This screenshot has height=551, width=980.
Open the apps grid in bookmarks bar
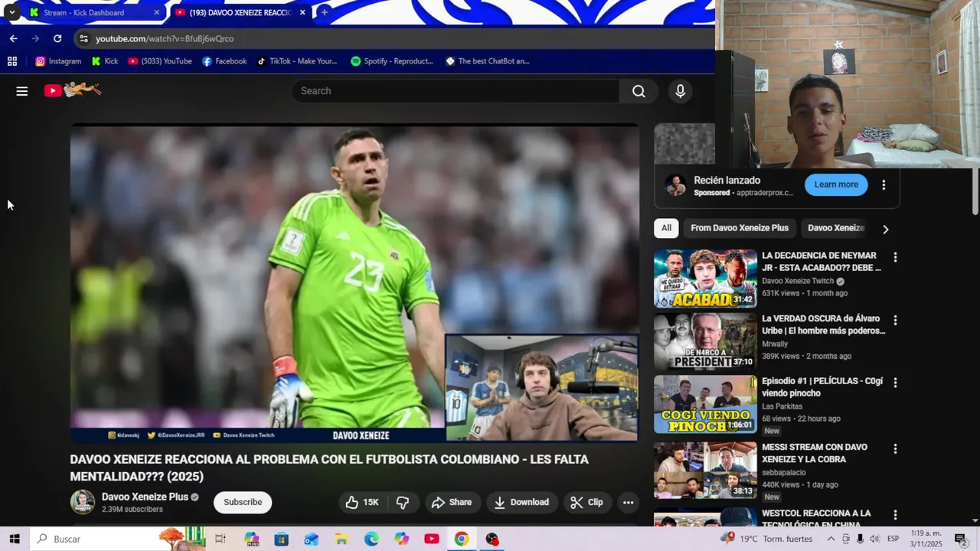click(x=12, y=61)
